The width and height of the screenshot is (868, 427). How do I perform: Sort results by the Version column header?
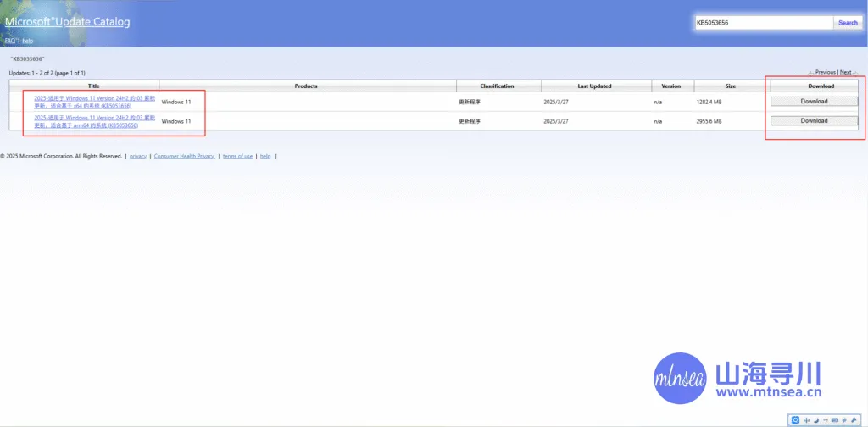click(670, 86)
